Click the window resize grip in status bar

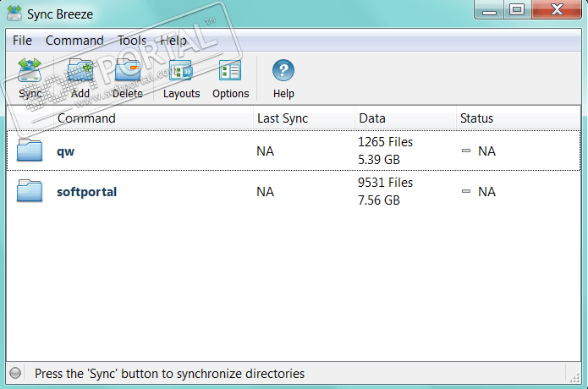[x=574, y=378]
